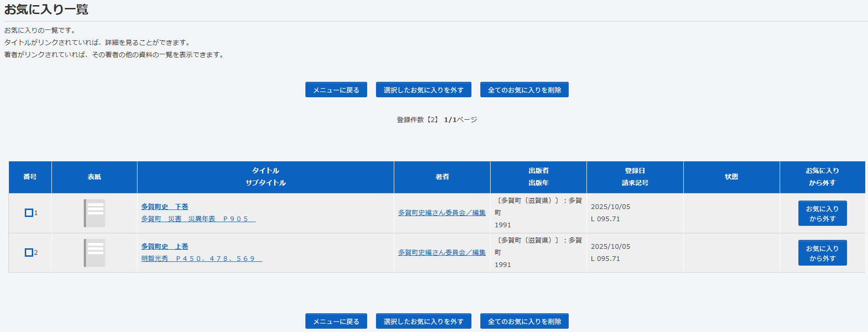This screenshot has width=868, height=332.
Task: Remove 多賀町史 上巻 with お気に入りから外す button
Action: point(822,253)
